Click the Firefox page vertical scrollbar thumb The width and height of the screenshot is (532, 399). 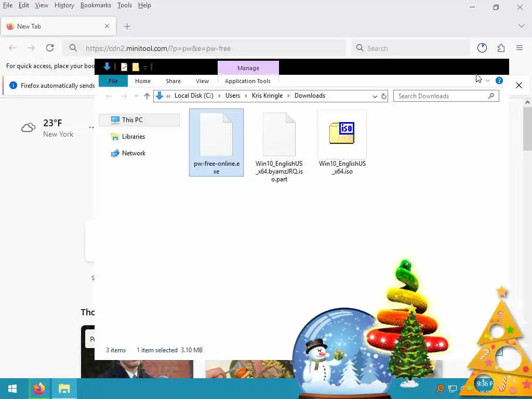528,128
